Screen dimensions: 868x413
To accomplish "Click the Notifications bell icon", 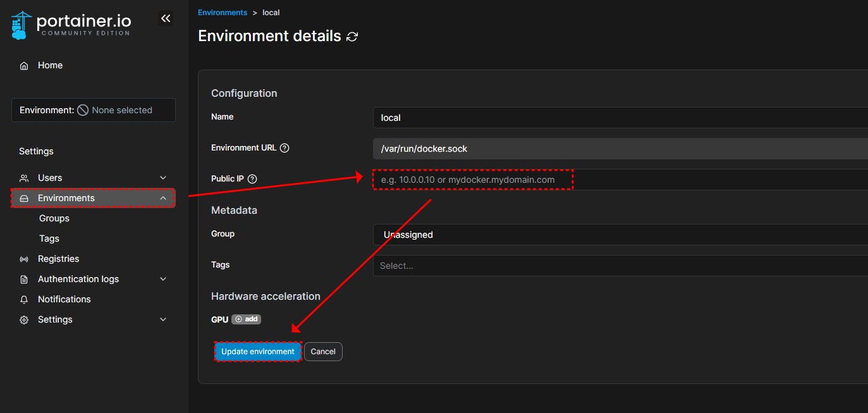I will point(24,300).
